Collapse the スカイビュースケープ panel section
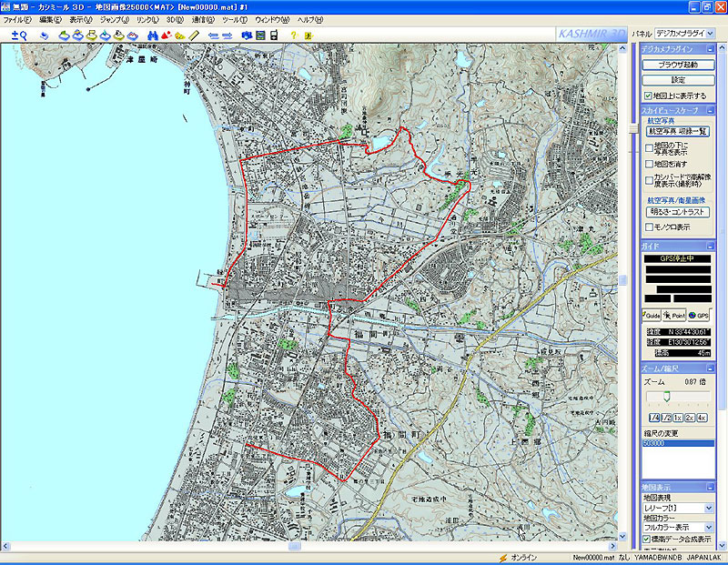 (x=710, y=110)
